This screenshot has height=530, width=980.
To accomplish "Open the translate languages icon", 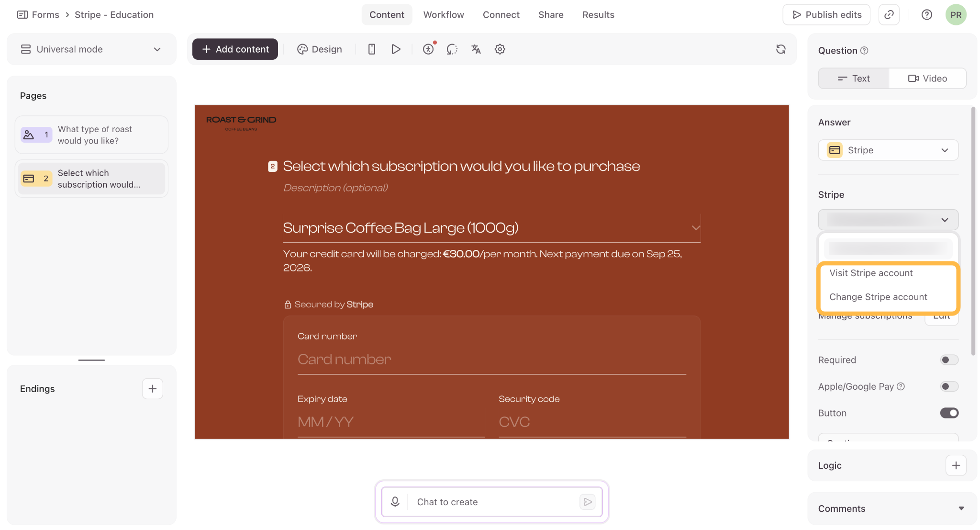I will 476,49.
